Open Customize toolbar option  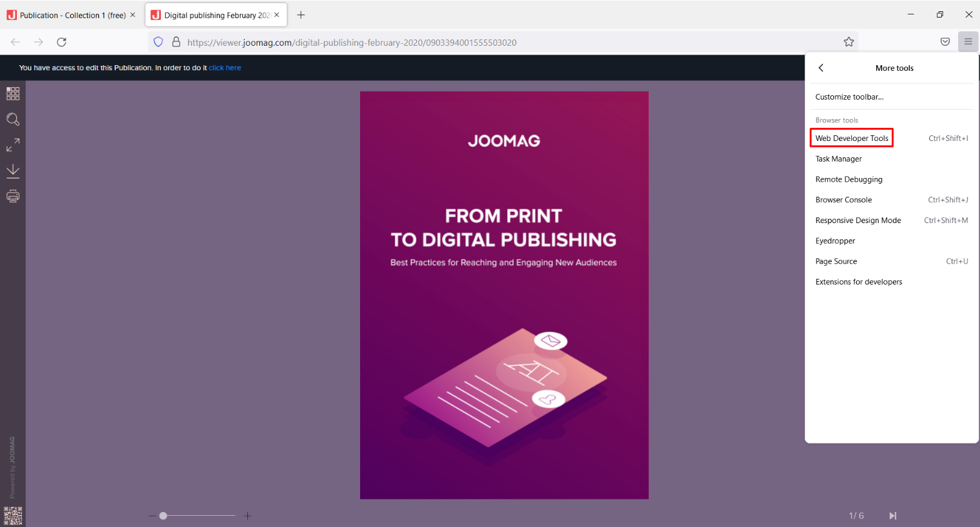click(x=849, y=97)
